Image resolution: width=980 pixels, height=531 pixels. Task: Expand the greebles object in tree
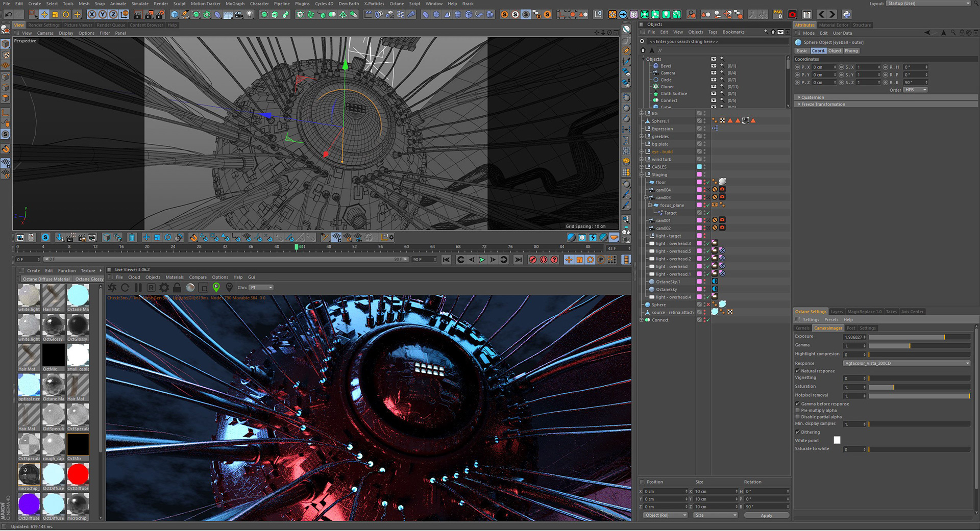pos(642,136)
